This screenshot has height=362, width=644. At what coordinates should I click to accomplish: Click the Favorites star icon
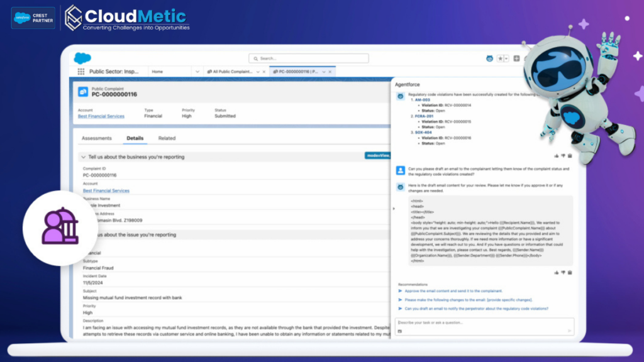coord(500,58)
